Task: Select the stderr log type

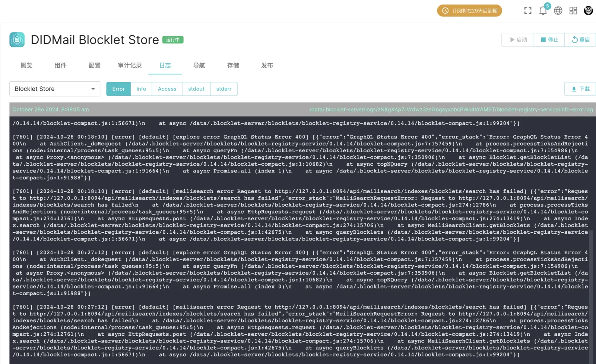Action: pos(224,89)
